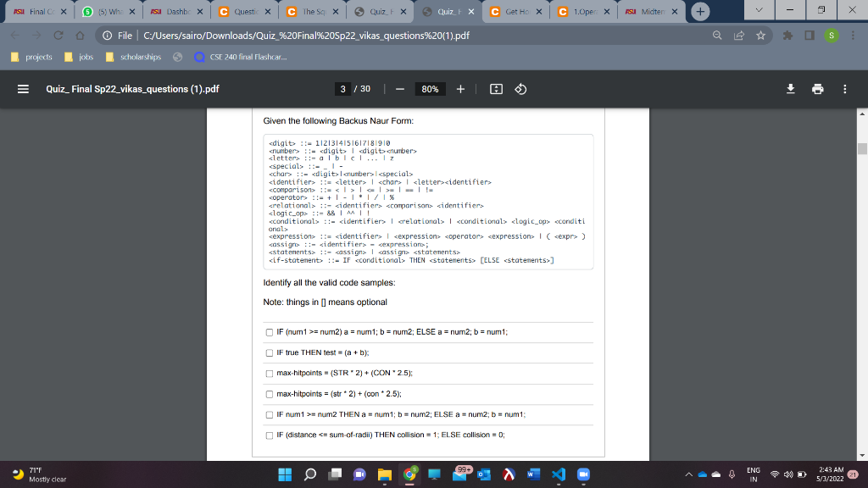Open the fit-to-page view
This screenshot has height=488, width=868.
click(x=496, y=88)
